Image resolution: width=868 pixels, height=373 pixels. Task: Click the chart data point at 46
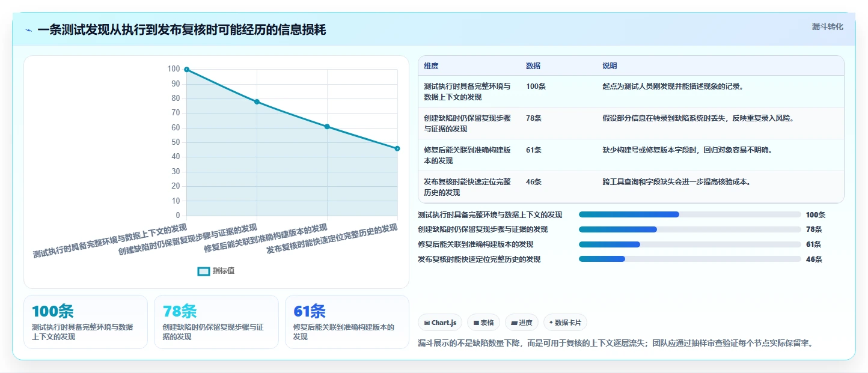tap(397, 148)
